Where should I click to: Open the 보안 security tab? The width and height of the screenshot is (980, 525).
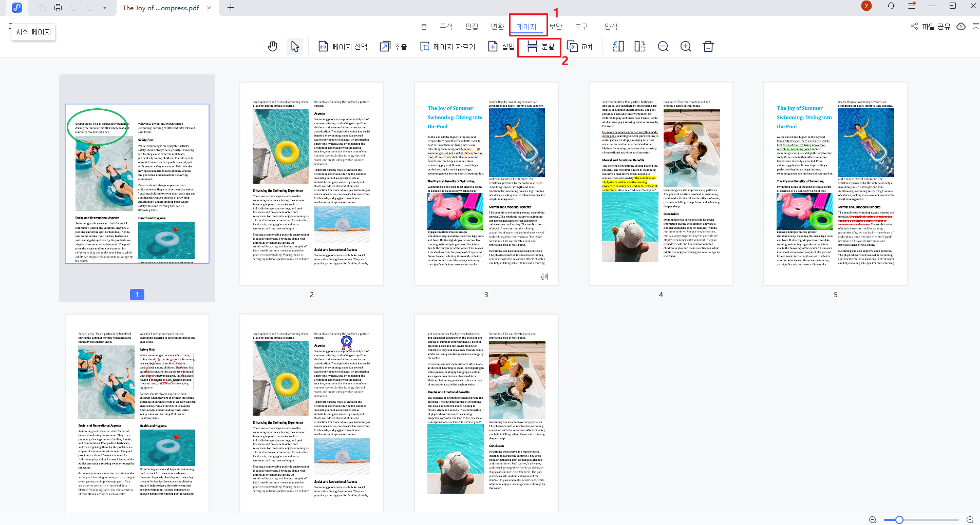pos(555,26)
